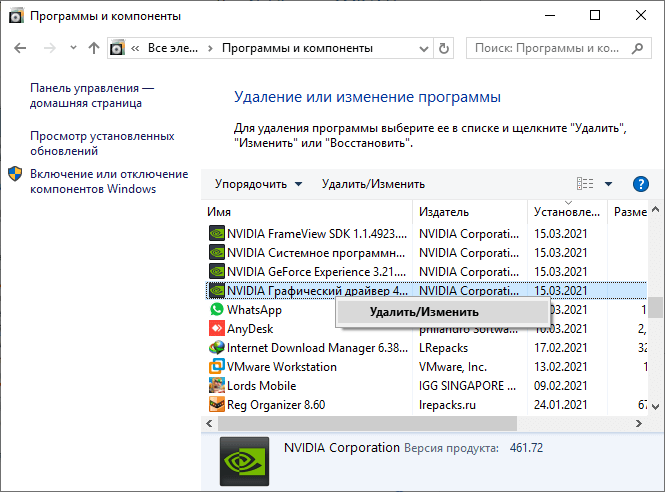665x492 pixels.
Task: Click the vertical scrollbar down arrow
Action: (656, 406)
